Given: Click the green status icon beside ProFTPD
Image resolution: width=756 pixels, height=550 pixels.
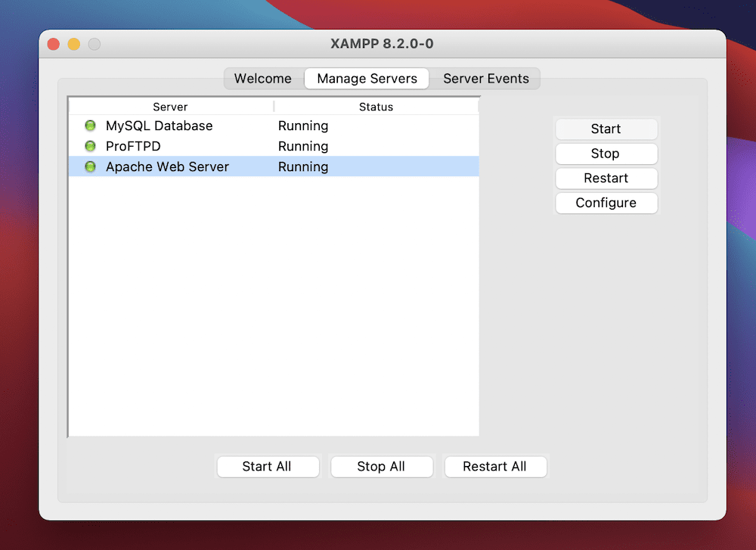Looking at the screenshot, I should pos(90,146).
